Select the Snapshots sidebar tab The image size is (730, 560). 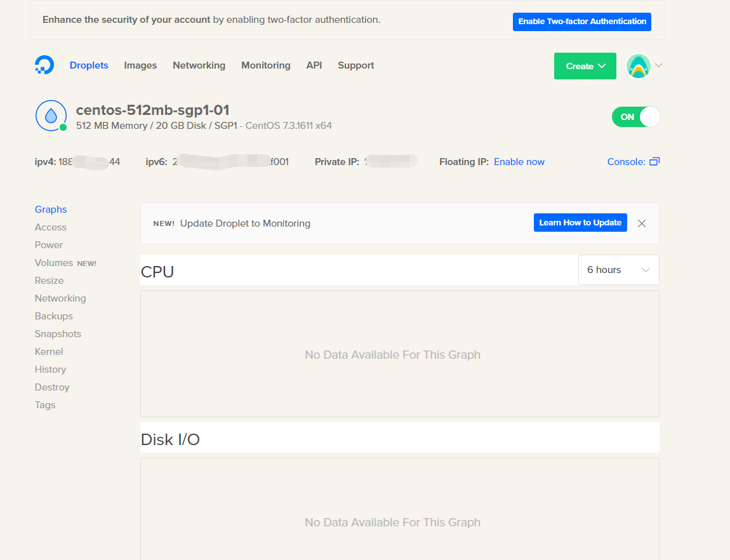click(58, 334)
